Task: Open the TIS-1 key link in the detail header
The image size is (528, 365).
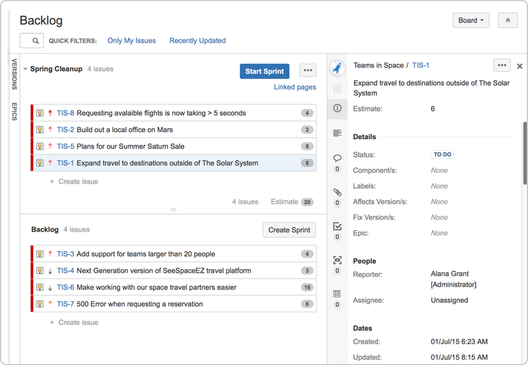Action: [421, 65]
